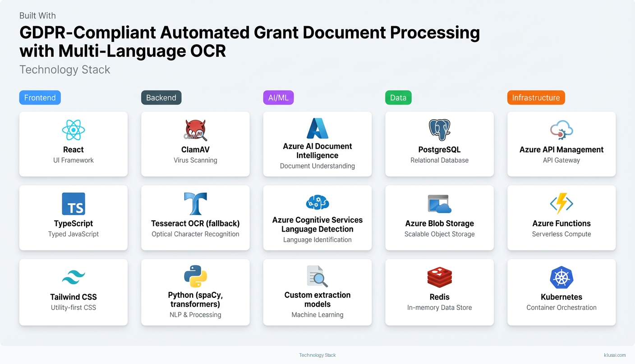Click the Custom extraction models card title
This screenshot has width=635, height=364.
[317, 300]
